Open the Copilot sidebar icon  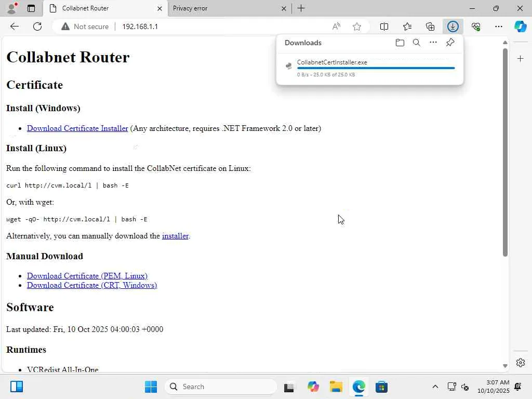tap(521, 26)
